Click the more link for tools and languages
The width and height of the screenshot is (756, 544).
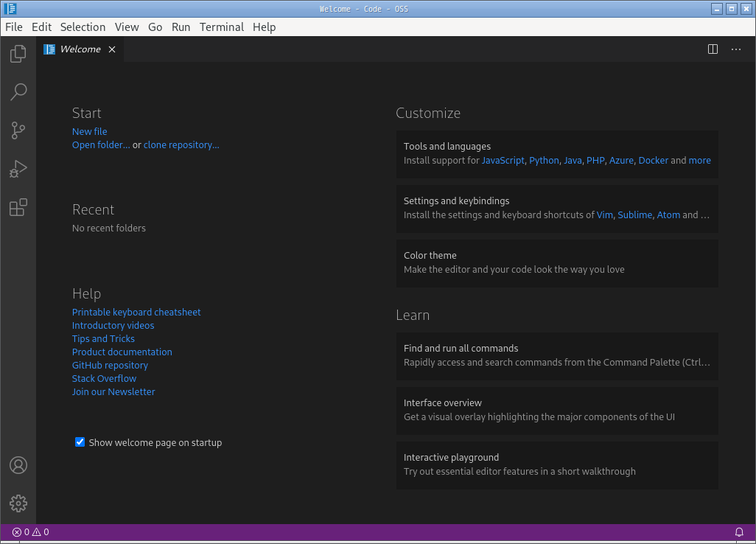[699, 161]
